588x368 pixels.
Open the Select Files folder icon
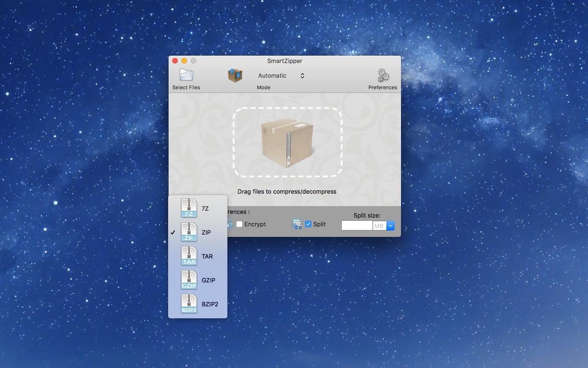pos(186,75)
